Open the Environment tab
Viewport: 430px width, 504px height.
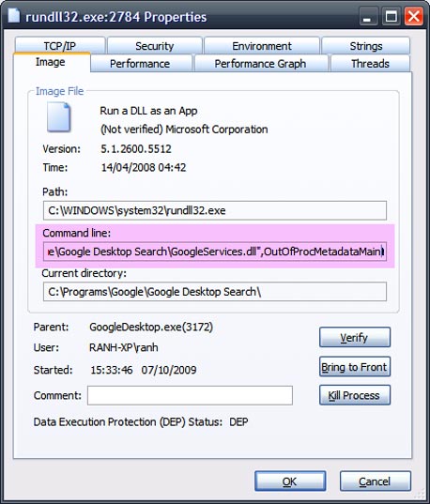click(x=262, y=46)
